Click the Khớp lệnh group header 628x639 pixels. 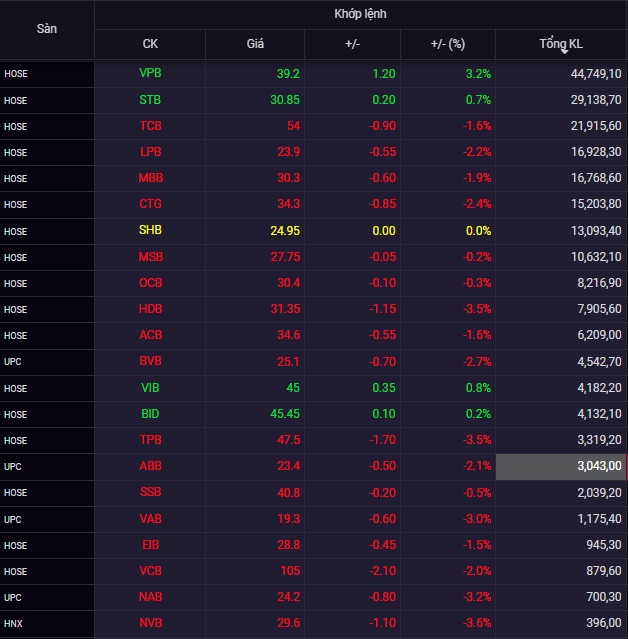click(360, 14)
